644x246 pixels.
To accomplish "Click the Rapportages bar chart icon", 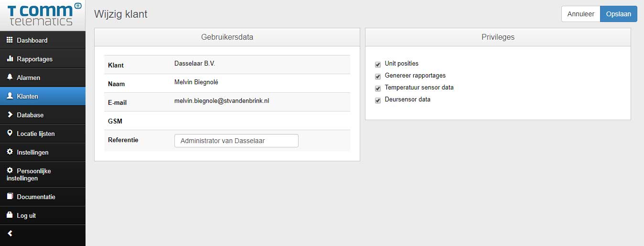I will point(10,59).
